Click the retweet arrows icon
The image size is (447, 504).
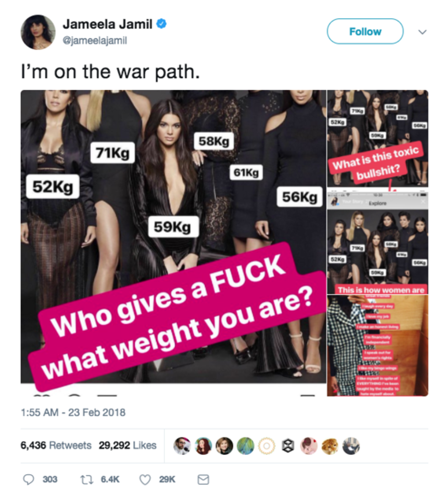pos(87,480)
